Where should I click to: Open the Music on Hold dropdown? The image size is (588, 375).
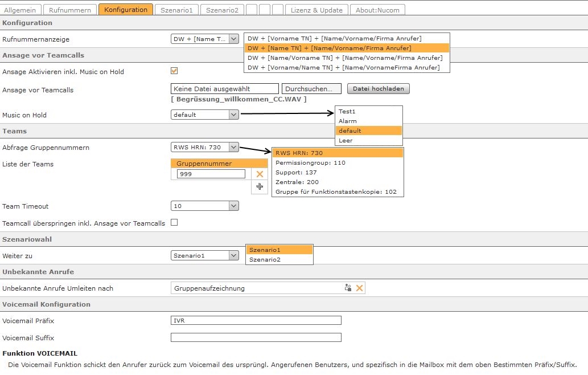coord(205,115)
